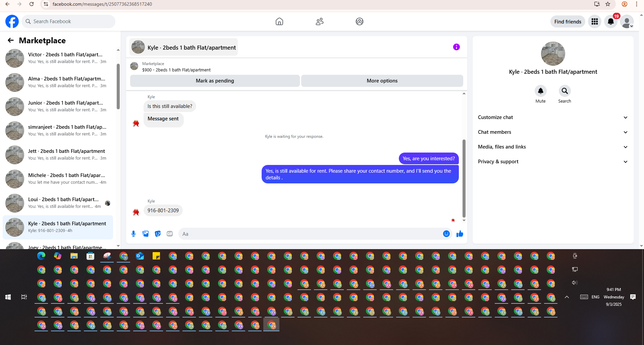Launch Microsoft Edge from taskbar
Viewport: 644px width, 345px height.
pyautogui.click(x=41, y=256)
